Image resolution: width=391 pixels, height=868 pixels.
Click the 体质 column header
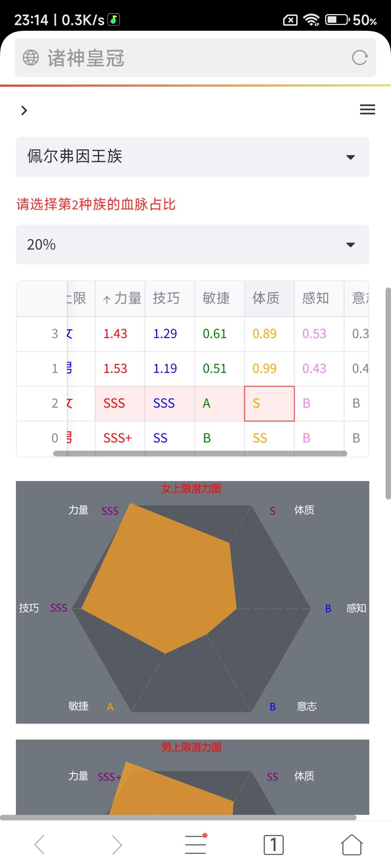click(269, 299)
